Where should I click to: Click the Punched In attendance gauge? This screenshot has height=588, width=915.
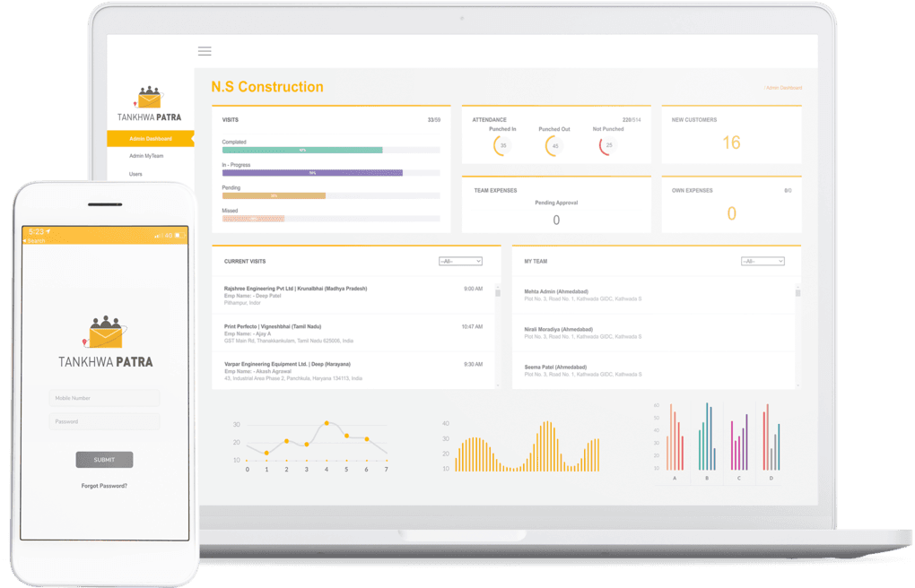(501, 145)
